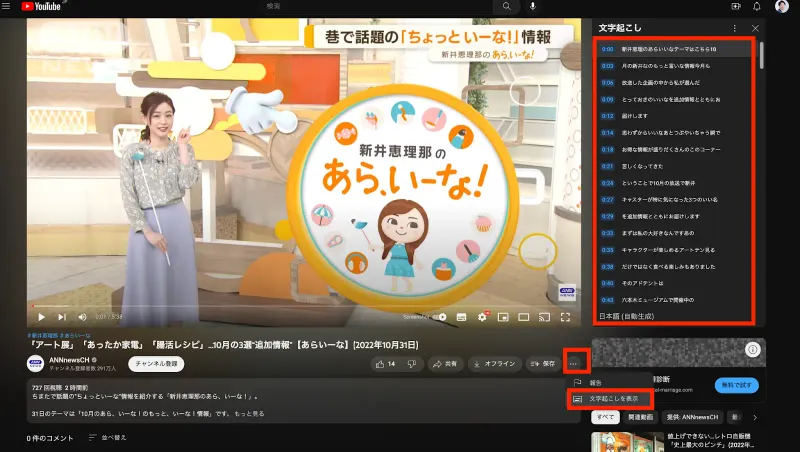This screenshot has height=452, width=800.
Task: Open the 並べ替え comment sort dropdown
Action: coord(108,438)
